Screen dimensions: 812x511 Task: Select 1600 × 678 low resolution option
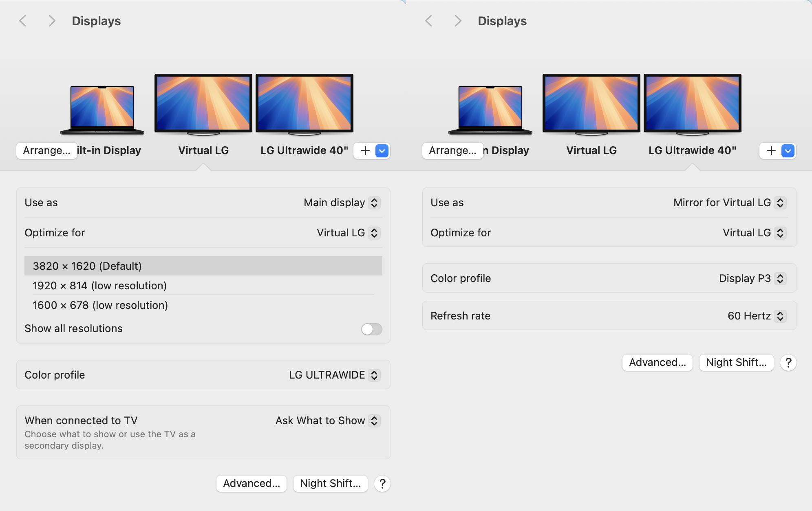100,305
